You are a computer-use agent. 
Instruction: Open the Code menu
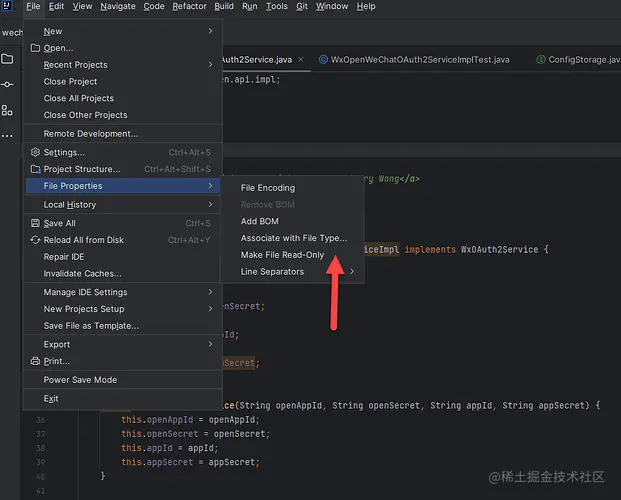154,6
